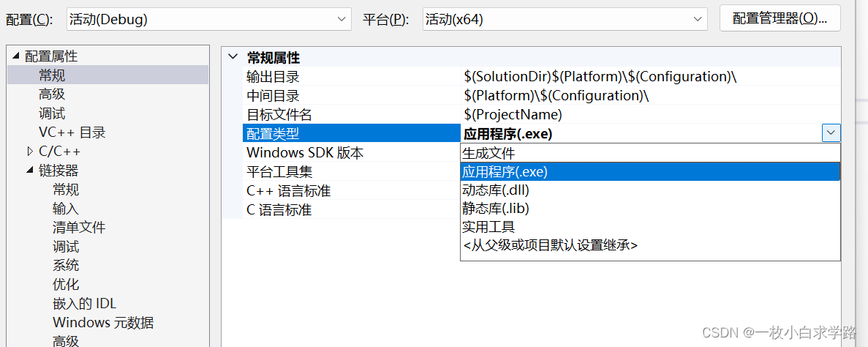
Task: Select 系统 under 链接器
Action: tap(66, 265)
